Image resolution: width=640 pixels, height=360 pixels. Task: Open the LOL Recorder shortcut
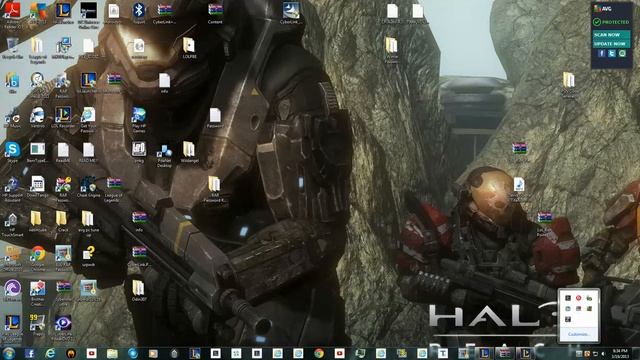pyautogui.click(x=63, y=118)
